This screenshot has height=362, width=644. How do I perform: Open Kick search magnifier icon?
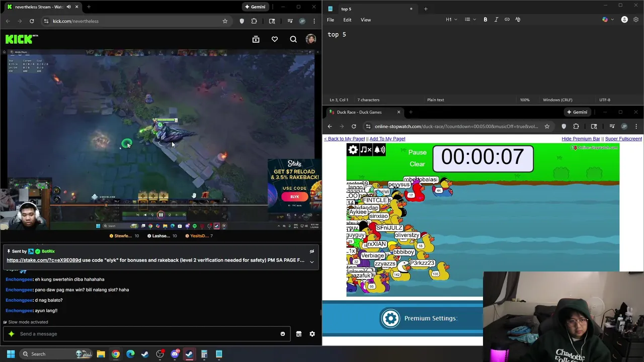click(x=293, y=39)
